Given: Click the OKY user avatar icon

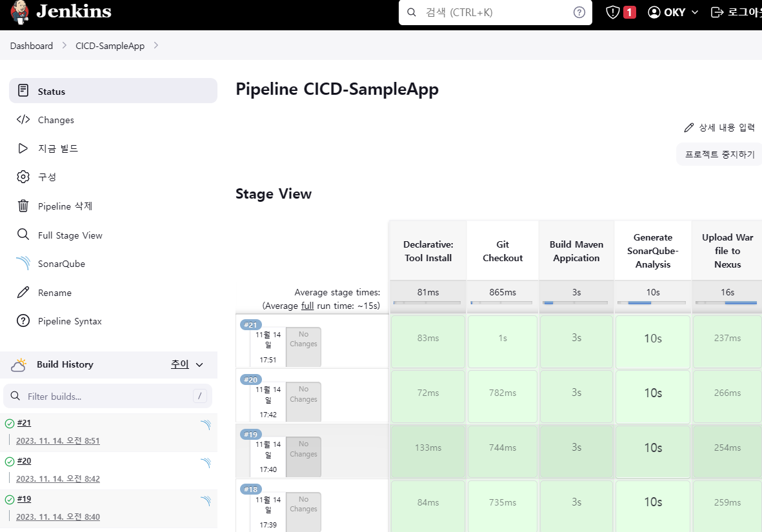Looking at the screenshot, I should 654,12.
